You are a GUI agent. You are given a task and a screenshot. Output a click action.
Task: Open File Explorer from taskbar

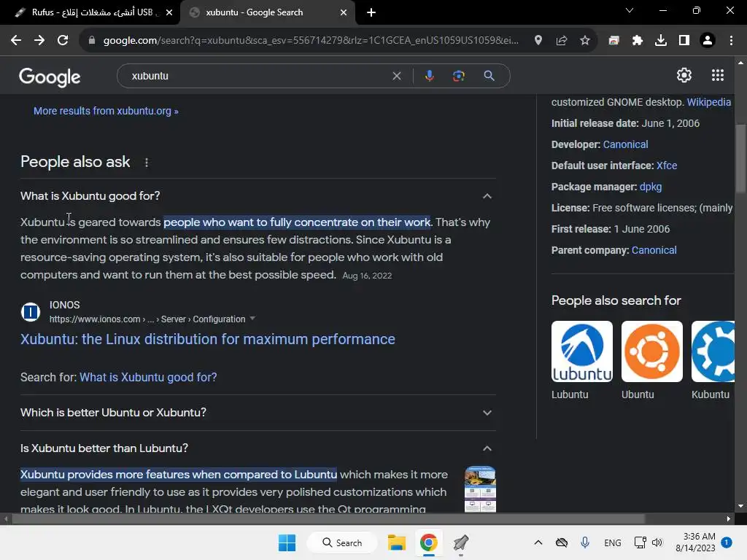396,542
